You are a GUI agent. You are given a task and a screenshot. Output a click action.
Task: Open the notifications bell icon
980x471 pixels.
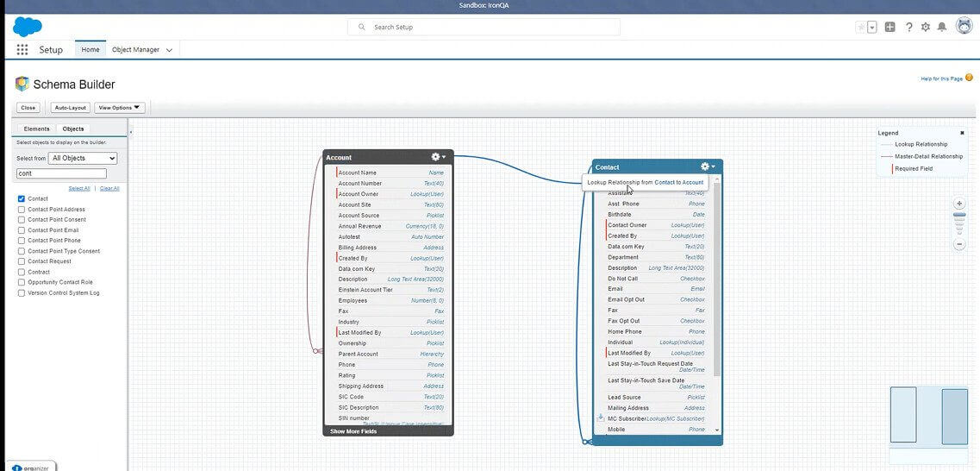tap(942, 27)
